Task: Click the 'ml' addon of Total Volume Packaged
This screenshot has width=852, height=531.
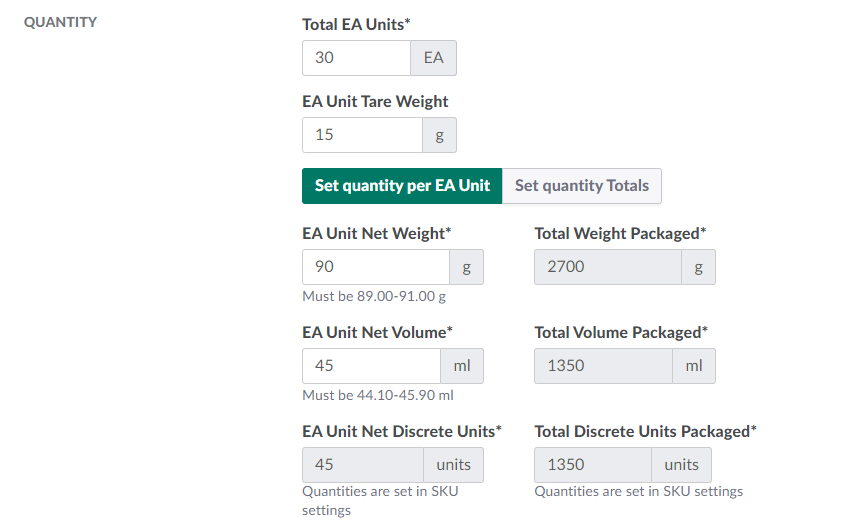Action: pos(694,366)
